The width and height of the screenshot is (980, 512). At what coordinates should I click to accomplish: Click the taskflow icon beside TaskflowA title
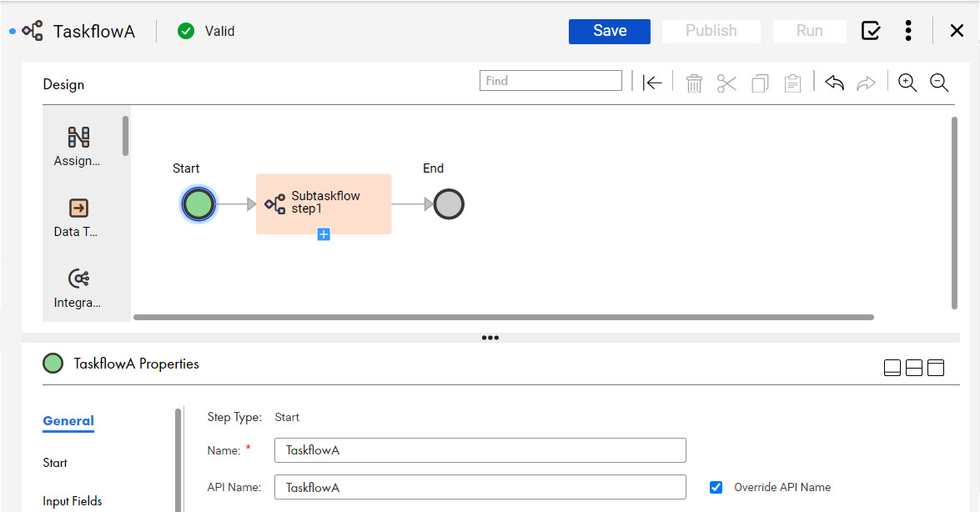click(33, 31)
